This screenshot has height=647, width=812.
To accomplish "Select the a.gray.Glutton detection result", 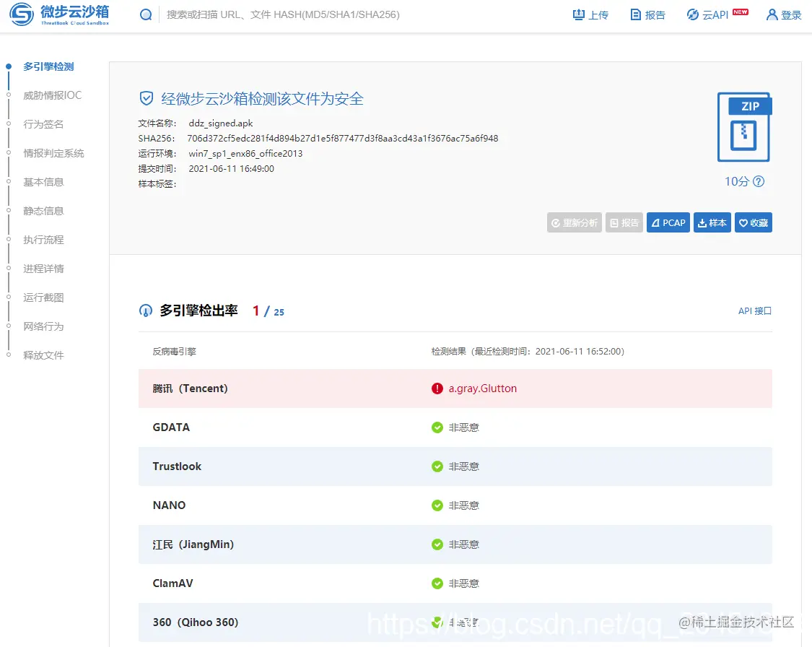I will click(483, 388).
